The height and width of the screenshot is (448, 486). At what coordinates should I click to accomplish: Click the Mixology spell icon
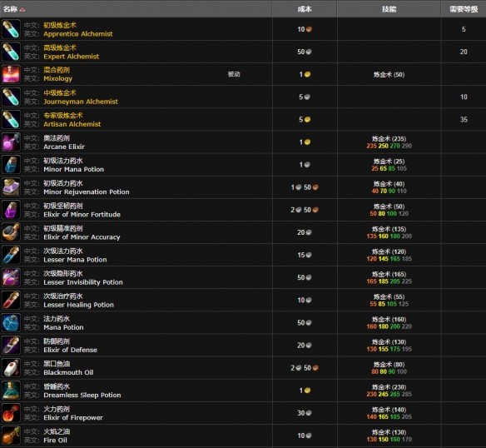(11, 74)
